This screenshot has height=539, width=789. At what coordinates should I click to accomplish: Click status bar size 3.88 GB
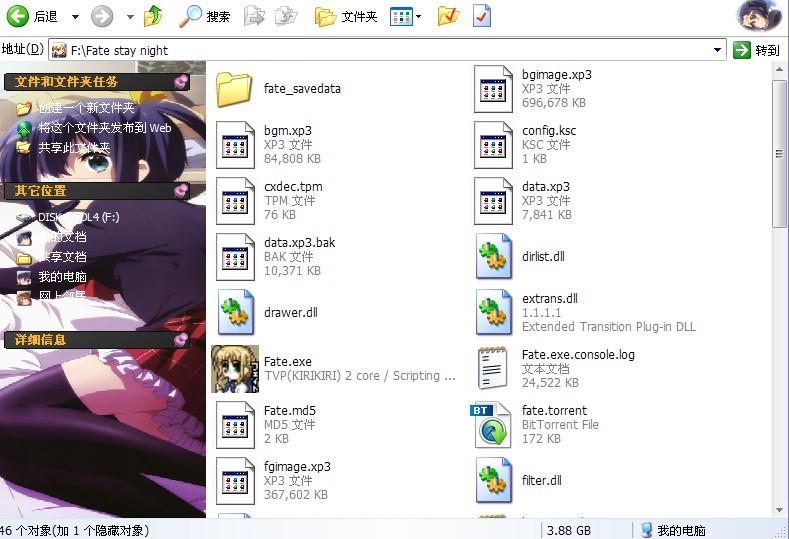tap(569, 530)
